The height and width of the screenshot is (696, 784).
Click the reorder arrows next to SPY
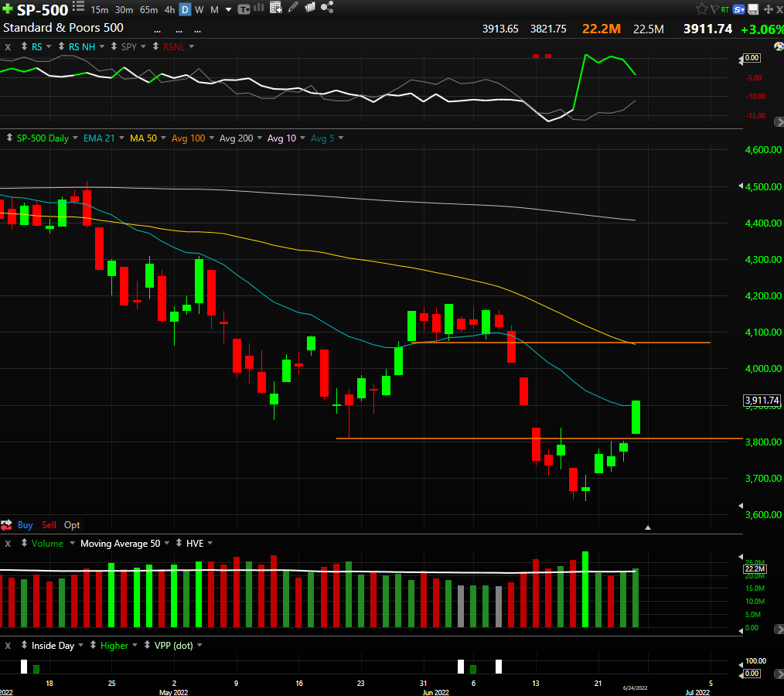pos(114,46)
